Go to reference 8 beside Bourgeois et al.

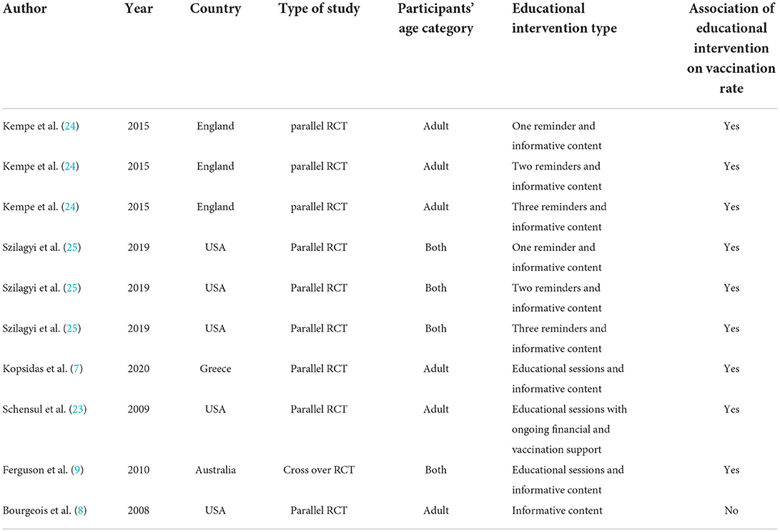tap(81, 511)
